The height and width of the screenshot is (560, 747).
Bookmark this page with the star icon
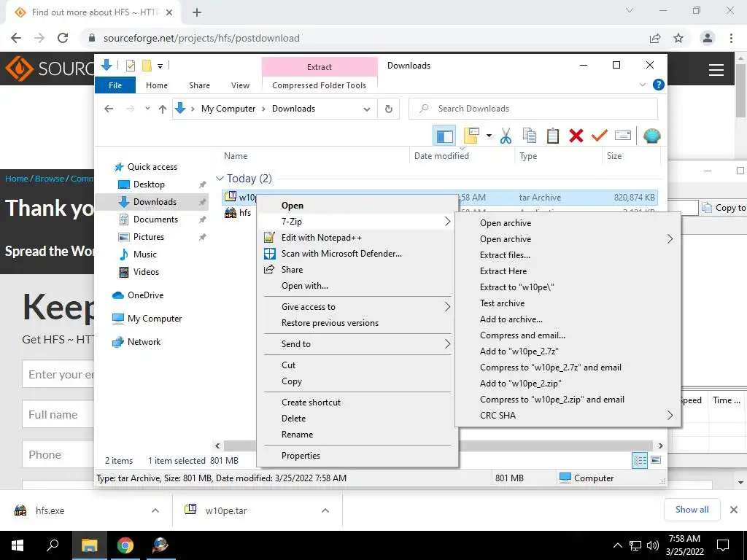(678, 38)
